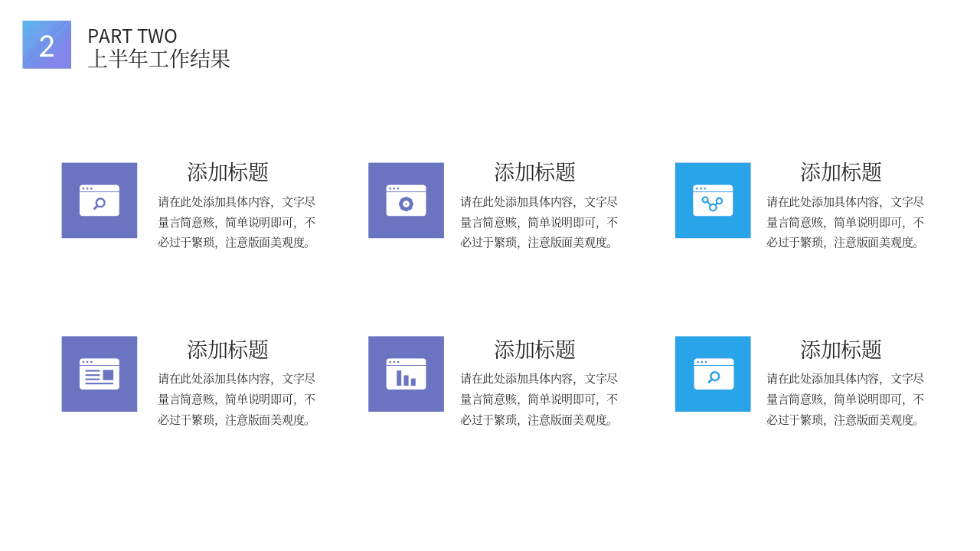Click the bar chart window icon

[x=406, y=374]
